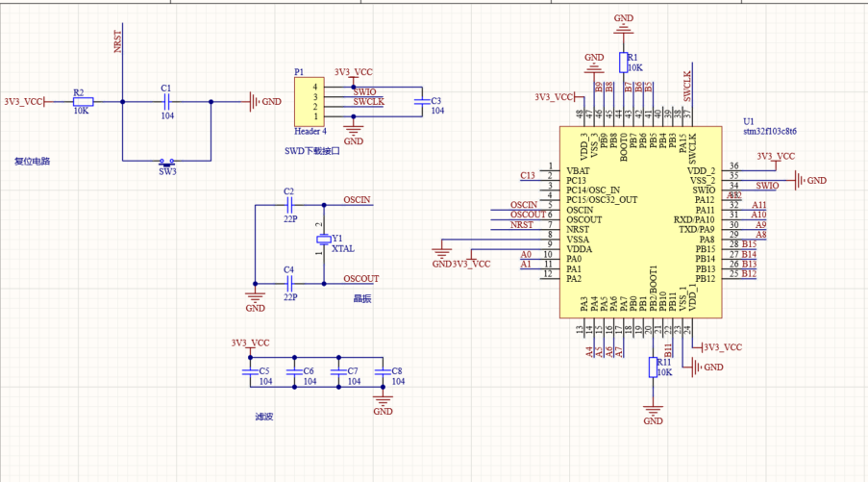Select resistor R1 10K above BOOT0
868x482 pixels.
coord(624,62)
